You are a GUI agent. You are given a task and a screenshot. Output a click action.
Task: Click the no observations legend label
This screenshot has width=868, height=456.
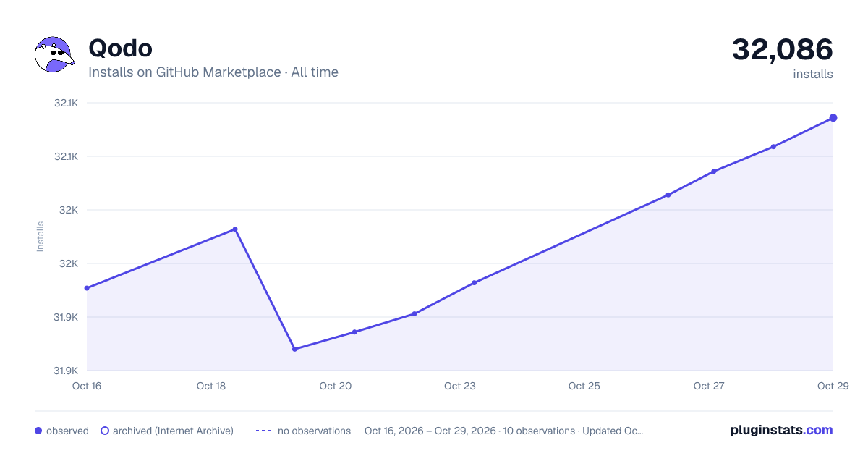(x=314, y=431)
